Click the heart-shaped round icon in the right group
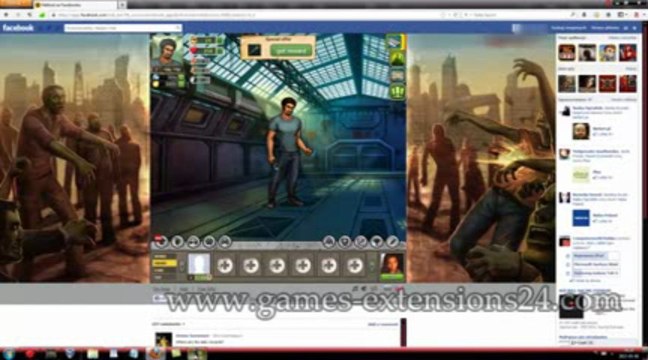 point(345,241)
